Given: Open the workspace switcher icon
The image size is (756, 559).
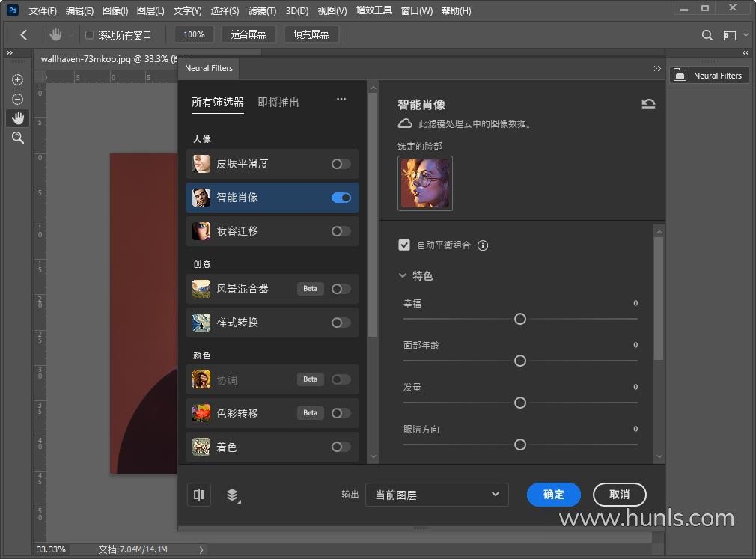Looking at the screenshot, I should [x=730, y=35].
